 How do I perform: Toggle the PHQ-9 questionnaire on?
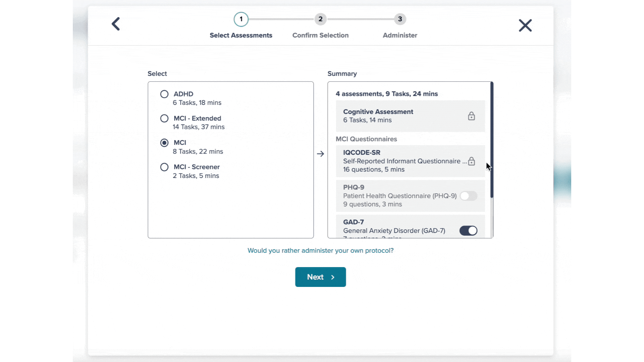(468, 196)
